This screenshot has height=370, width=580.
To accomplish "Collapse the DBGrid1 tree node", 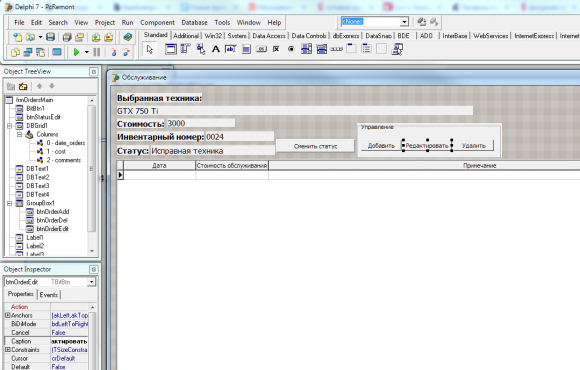I will 10,126.
